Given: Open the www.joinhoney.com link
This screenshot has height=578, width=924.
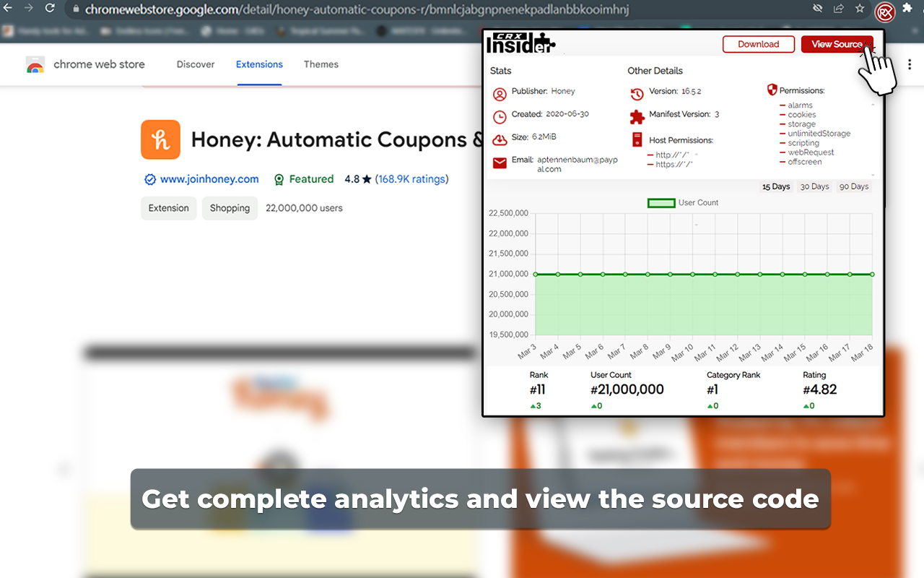Looking at the screenshot, I should tap(209, 179).
